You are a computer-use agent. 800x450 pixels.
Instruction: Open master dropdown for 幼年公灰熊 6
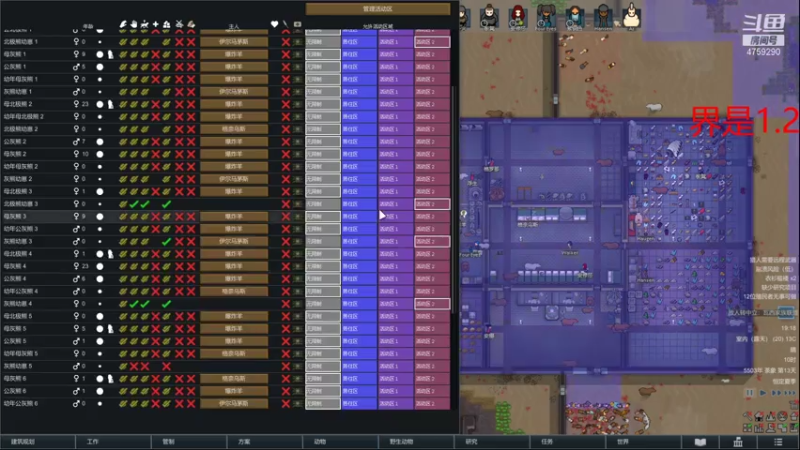(234, 404)
